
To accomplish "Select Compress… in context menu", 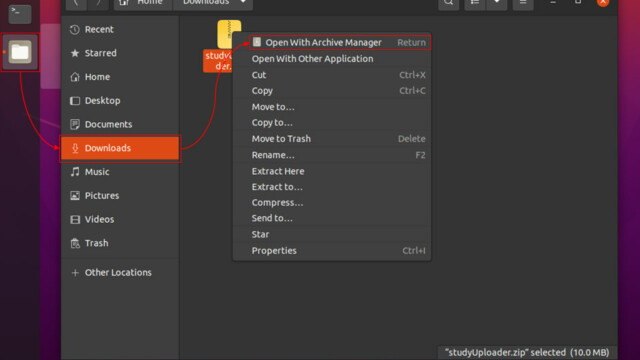I will (332, 202).
